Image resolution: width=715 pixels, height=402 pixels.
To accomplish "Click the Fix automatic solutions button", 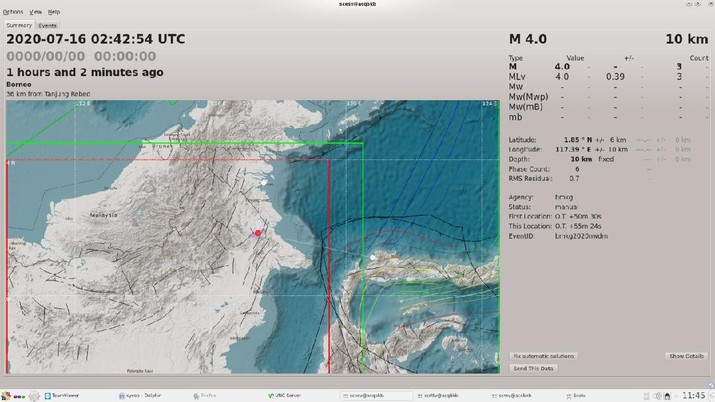I will point(544,356).
